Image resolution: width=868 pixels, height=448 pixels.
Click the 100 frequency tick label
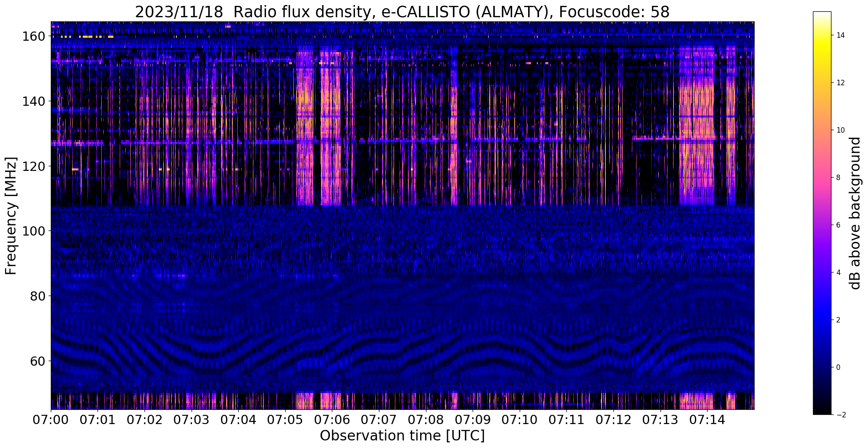click(x=34, y=231)
